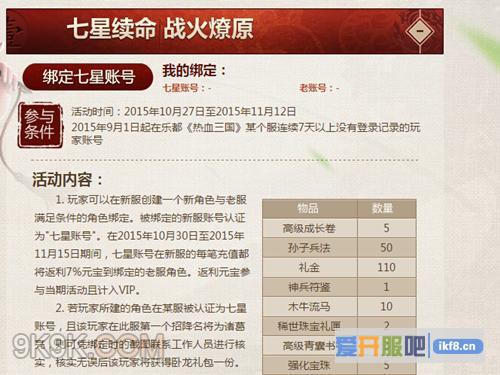Click quantity 10 for 木牛流马
Viewport: 500px width, 375px height.
[387, 307]
